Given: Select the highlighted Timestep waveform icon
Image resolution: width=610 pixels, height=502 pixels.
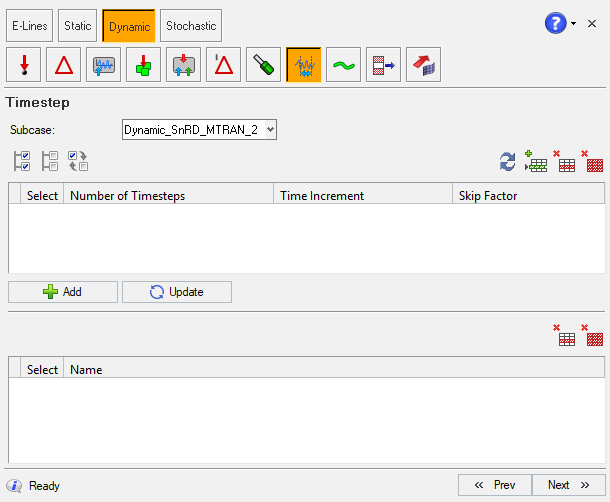Looking at the screenshot, I should [x=304, y=65].
